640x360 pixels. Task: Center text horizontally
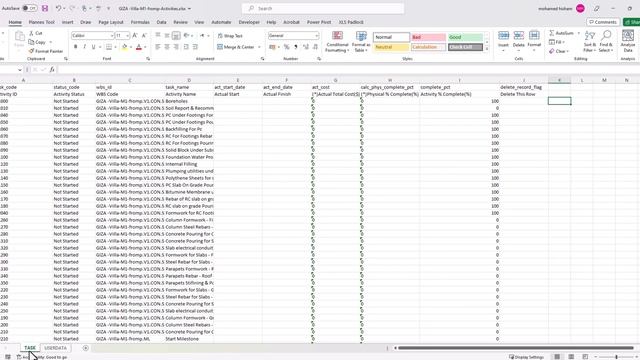167,47
